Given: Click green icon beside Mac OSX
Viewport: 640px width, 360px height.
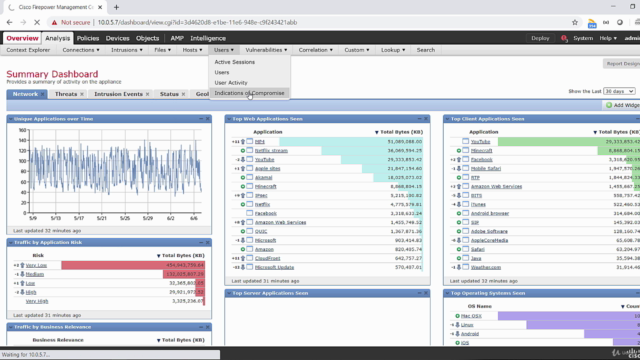Looking at the screenshot, I should [x=458, y=316].
